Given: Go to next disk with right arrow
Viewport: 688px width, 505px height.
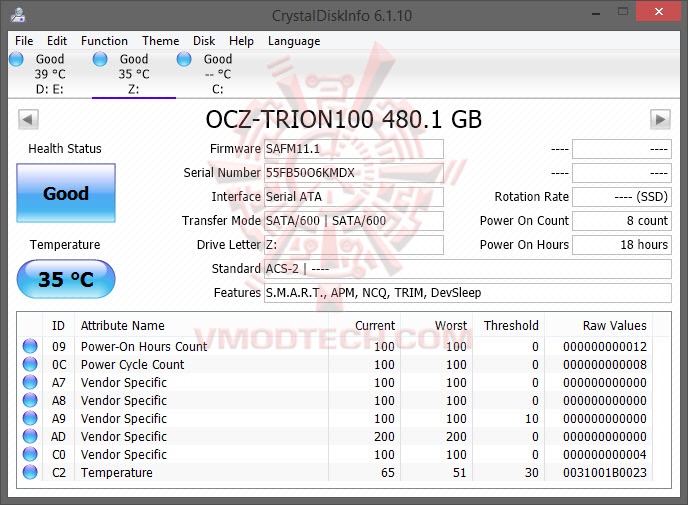Looking at the screenshot, I should point(660,119).
